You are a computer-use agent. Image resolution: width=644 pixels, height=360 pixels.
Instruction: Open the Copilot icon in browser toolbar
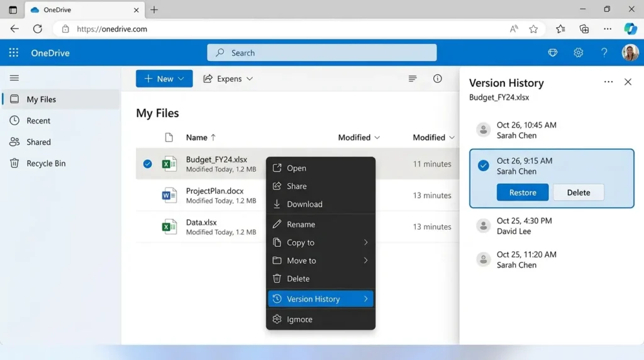pos(630,29)
